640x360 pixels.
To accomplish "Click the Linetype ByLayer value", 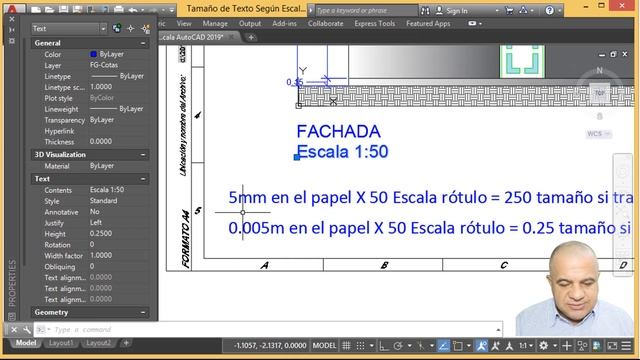I will [x=117, y=76].
